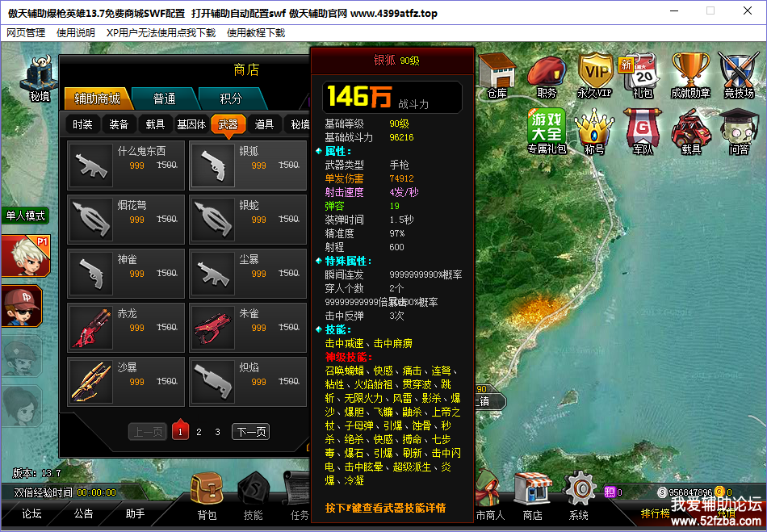The image size is (767, 532).
Task: Select the P1 blond character portrait
Action: [26, 256]
